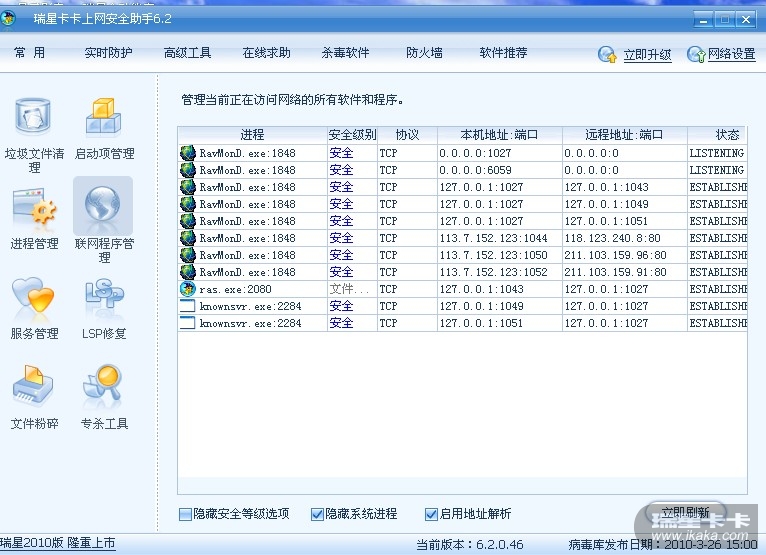The image size is (766, 555).
Task: Close the 瑞星卡卡 window
Action: click(745, 20)
